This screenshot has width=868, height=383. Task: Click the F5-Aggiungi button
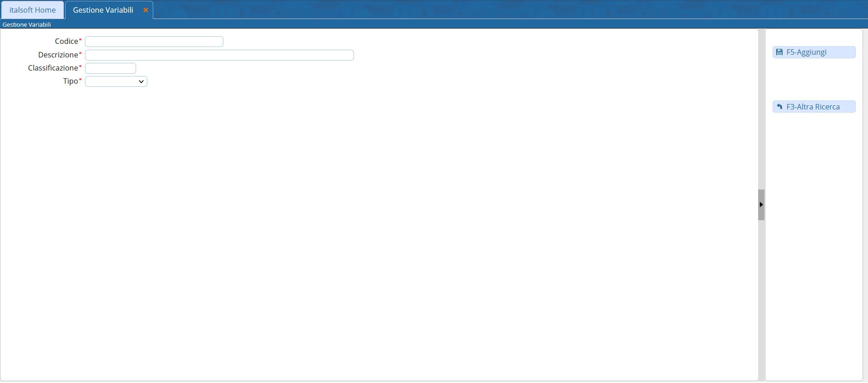click(814, 52)
